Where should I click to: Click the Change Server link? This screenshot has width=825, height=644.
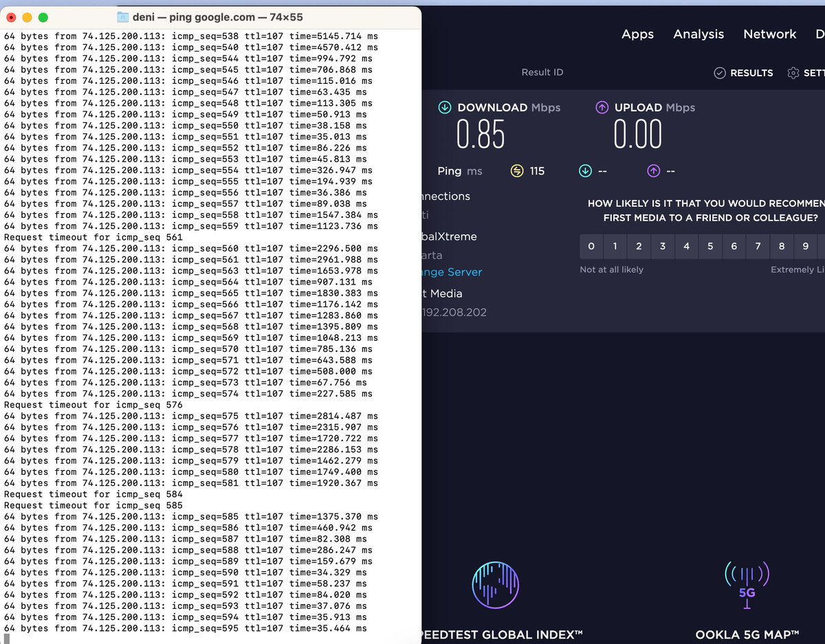coord(451,272)
